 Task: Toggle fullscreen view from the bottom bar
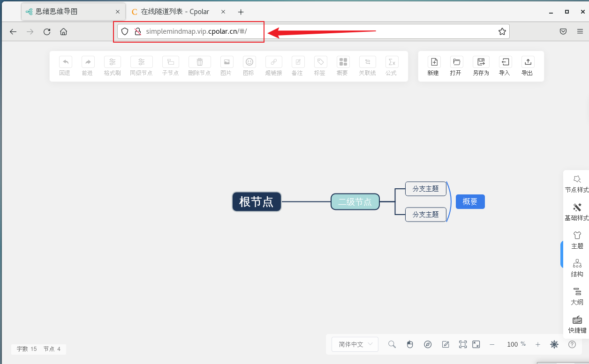click(476, 344)
